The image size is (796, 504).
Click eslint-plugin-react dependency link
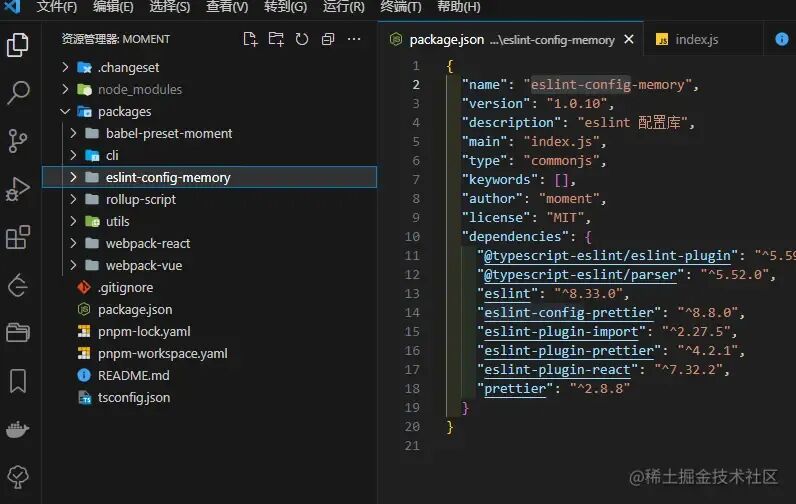(x=557, y=369)
